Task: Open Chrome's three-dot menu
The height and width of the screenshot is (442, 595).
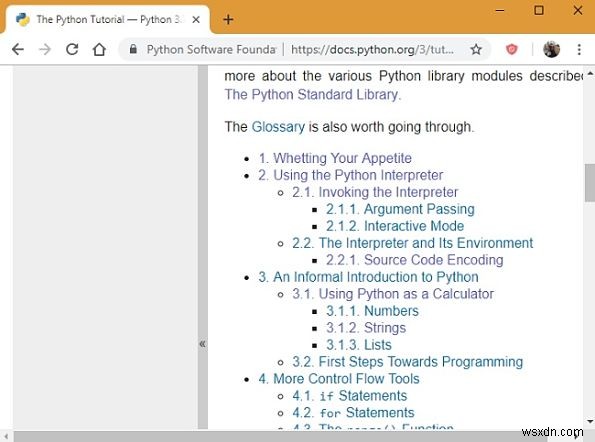Action: pyautogui.click(x=579, y=49)
